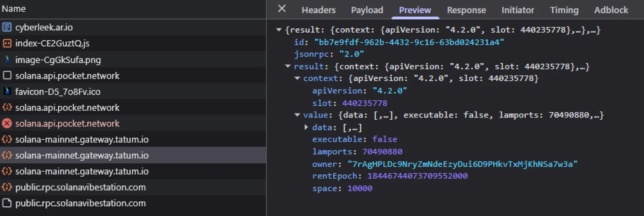Click the id value bb7e9fdf-962b-4432-9c16-63bd024231a4
The image size is (644, 216).
coord(409,42)
